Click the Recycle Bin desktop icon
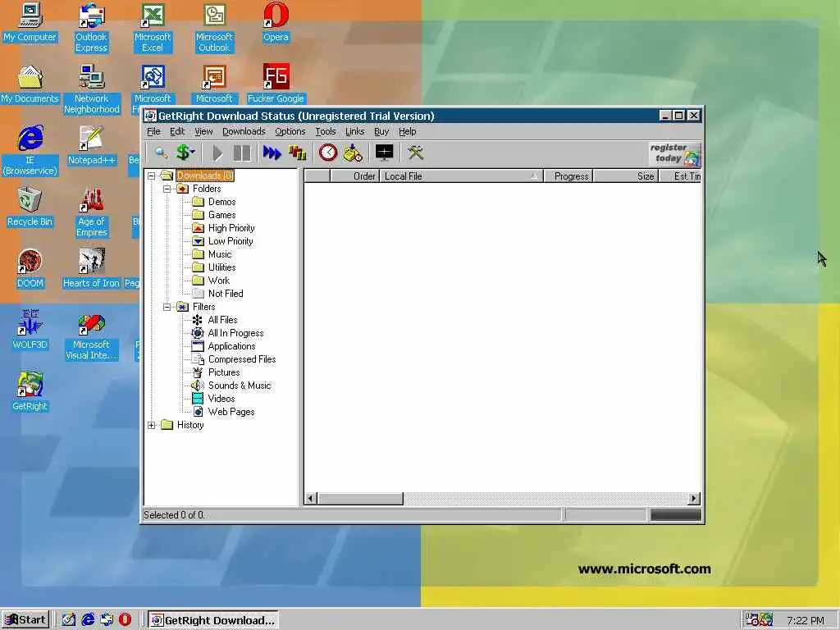840x630 pixels. coord(30,207)
